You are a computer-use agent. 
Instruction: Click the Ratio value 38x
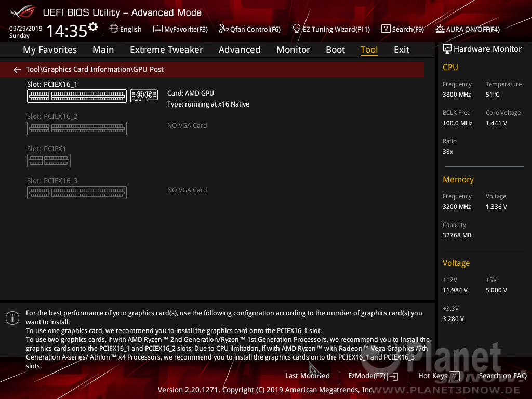point(447,152)
